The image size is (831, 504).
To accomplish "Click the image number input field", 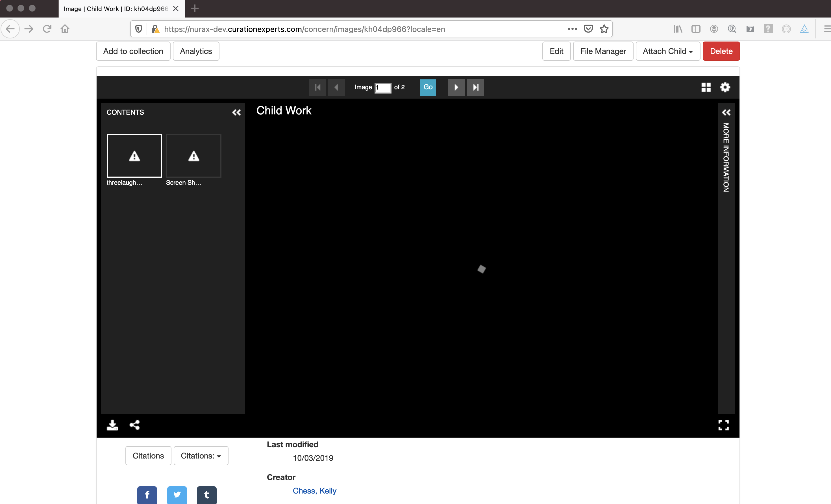I will pos(383,88).
